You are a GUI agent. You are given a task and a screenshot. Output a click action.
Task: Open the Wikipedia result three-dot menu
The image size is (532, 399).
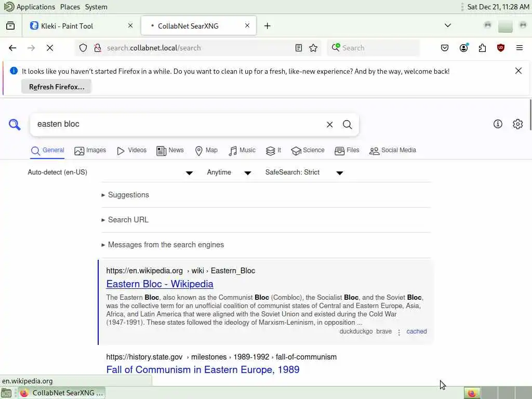(399, 332)
